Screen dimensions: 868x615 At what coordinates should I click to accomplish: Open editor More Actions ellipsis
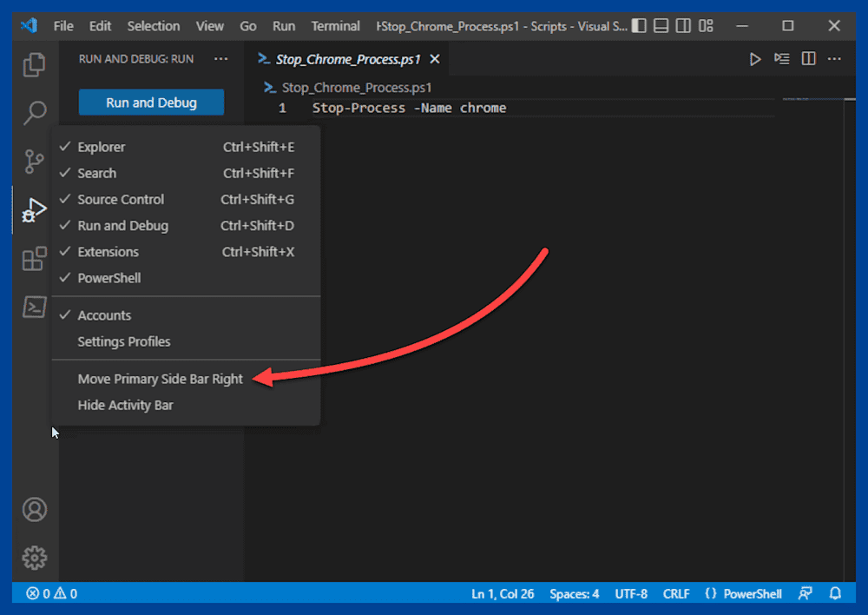tap(834, 59)
